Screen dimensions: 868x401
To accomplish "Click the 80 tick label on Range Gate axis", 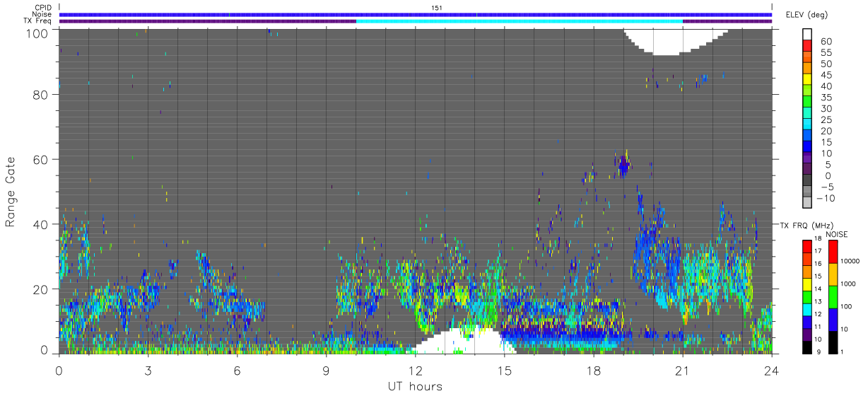I will [40, 94].
